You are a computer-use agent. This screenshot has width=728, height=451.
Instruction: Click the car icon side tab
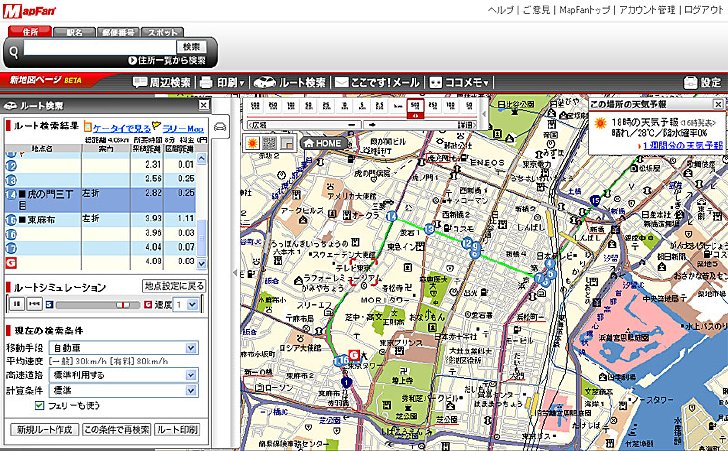click(x=220, y=127)
